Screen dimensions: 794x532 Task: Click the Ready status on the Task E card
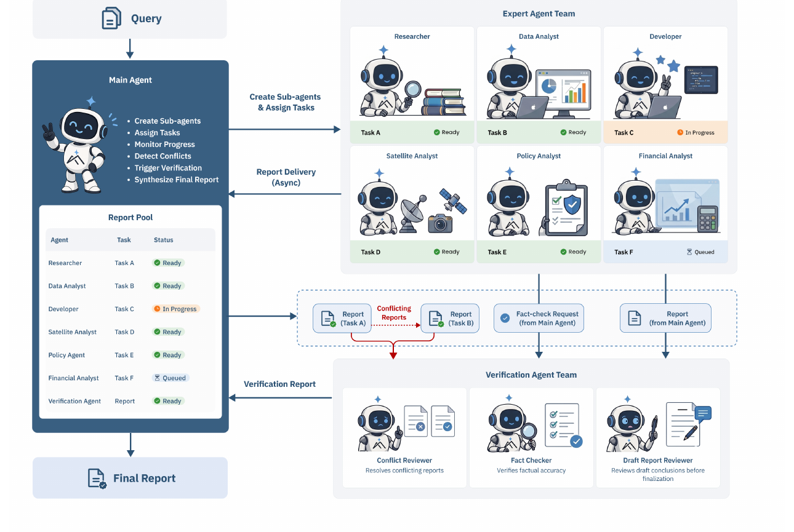(574, 252)
